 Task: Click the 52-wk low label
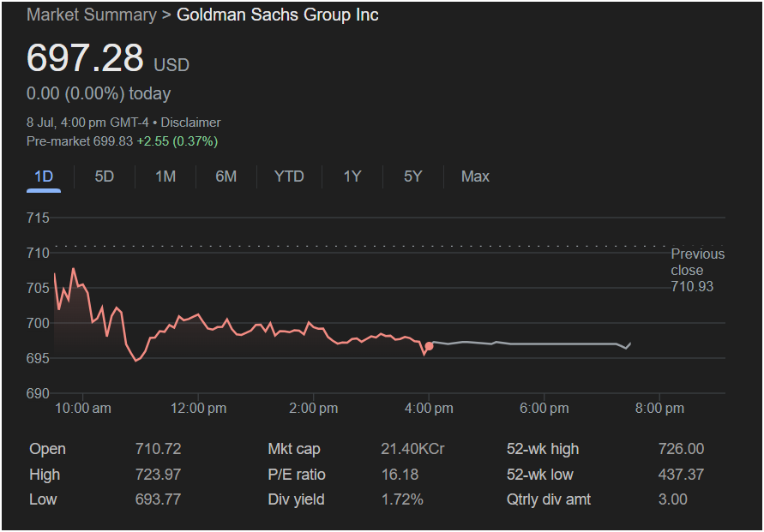(x=540, y=474)
